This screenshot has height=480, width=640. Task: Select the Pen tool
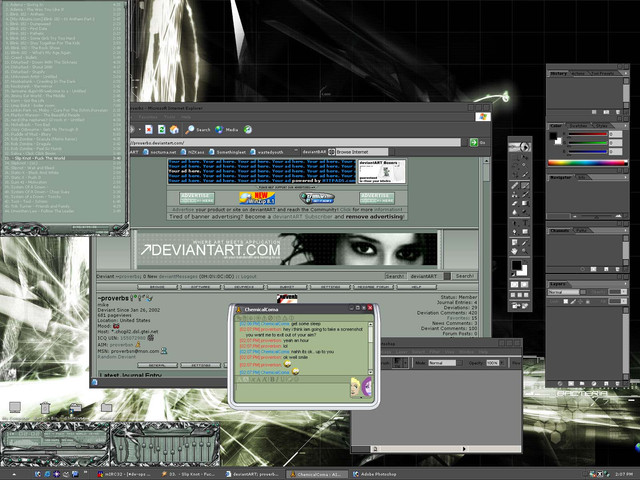pyautogui.click(x=515, y=231)
